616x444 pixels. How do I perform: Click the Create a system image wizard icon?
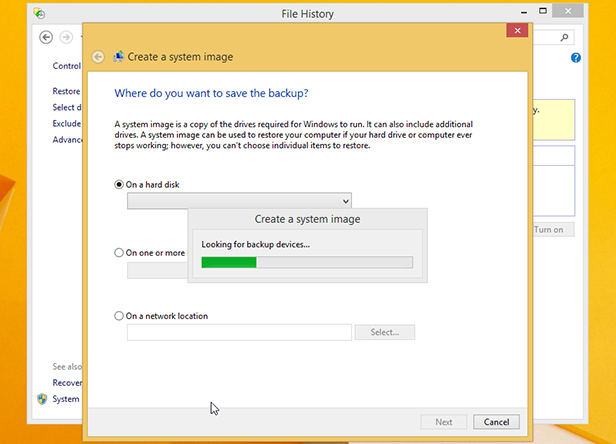[118, 57]
